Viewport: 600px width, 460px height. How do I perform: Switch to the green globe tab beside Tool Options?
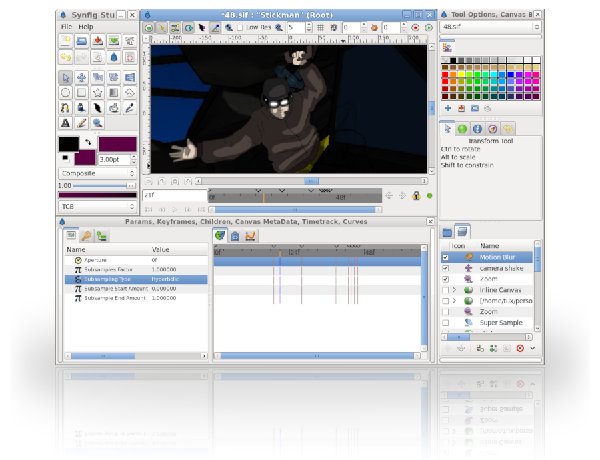click(462, 129)
